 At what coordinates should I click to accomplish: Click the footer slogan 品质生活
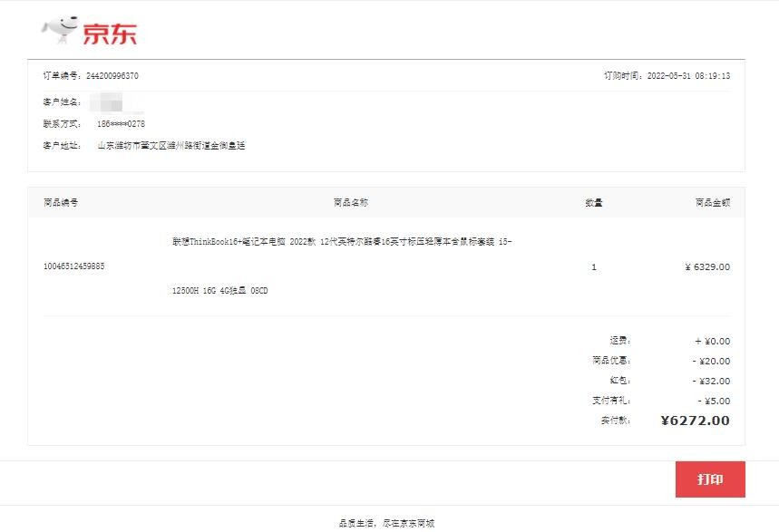386,523
